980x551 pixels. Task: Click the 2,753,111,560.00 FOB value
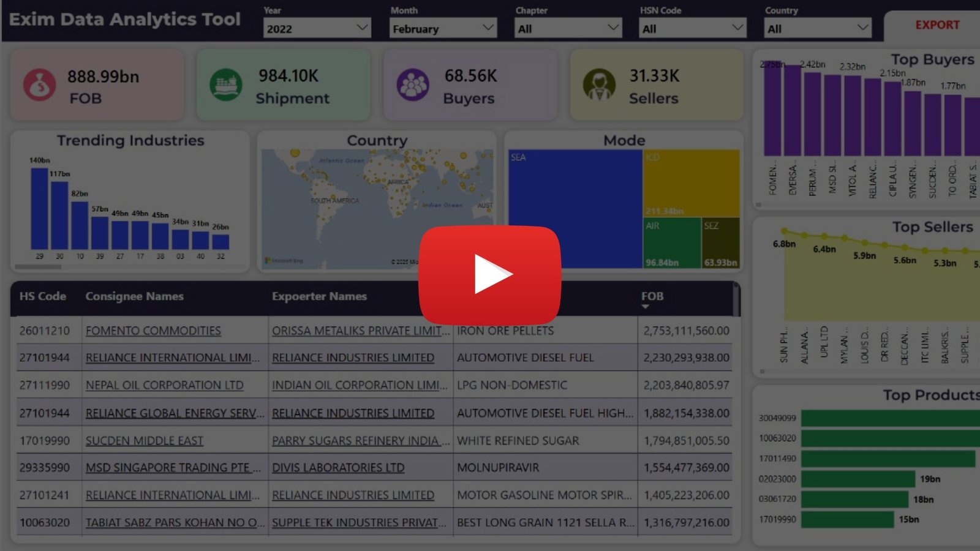point(686,331)
